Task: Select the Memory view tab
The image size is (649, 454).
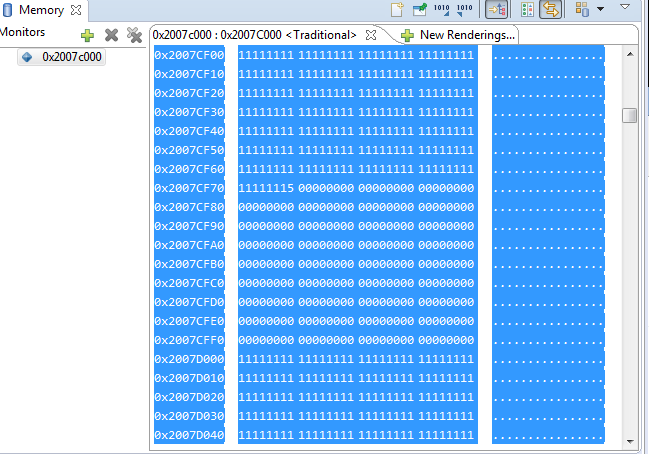Action: tap(41, 10)
